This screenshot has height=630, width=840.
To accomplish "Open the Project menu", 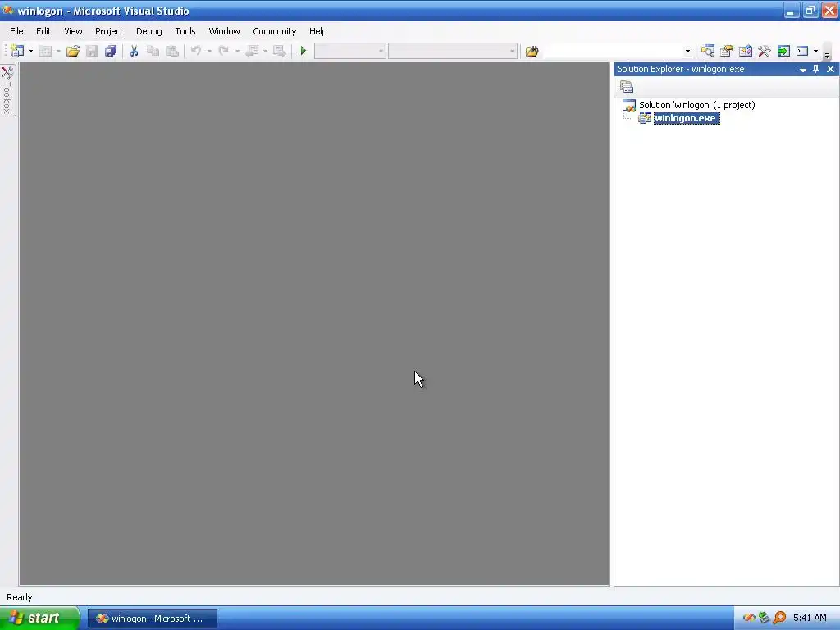I will point(109,31).
